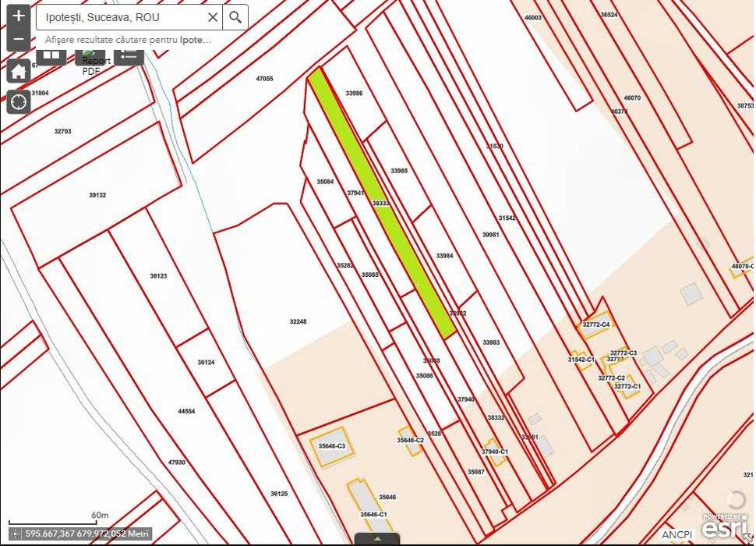Zoom in with the plus button
This screenshot has width=756, height=546.
click(x=19, y=16)
